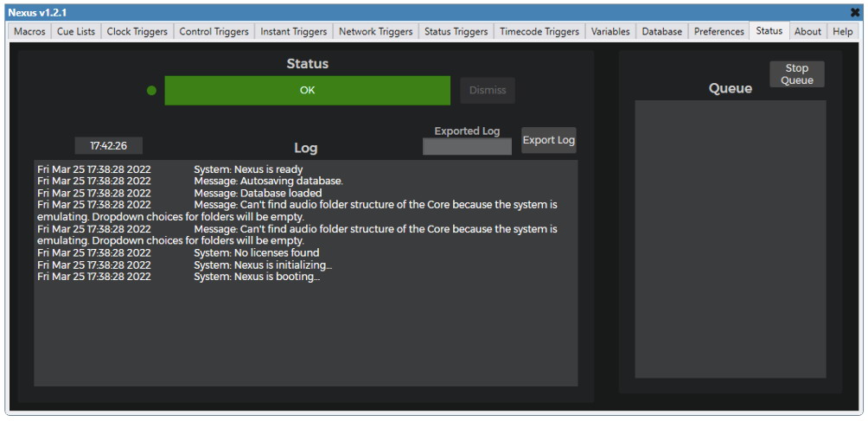Open the Database tab
The height and width of the screenshot is (421, 868).
pyautogui.click(x=662, y=31)
